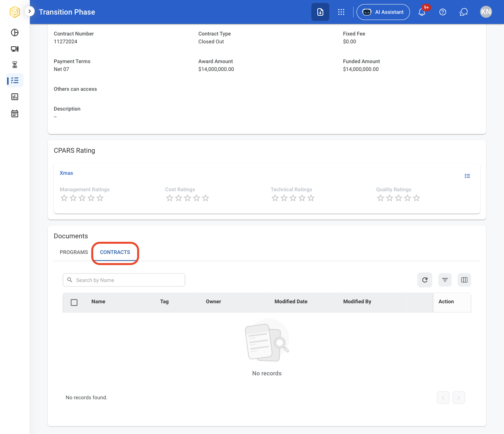The width and height of the screenshot is (504, 434).
Task: Open the notifications bell
Action: pyautogui.click(x=422, y=12)
